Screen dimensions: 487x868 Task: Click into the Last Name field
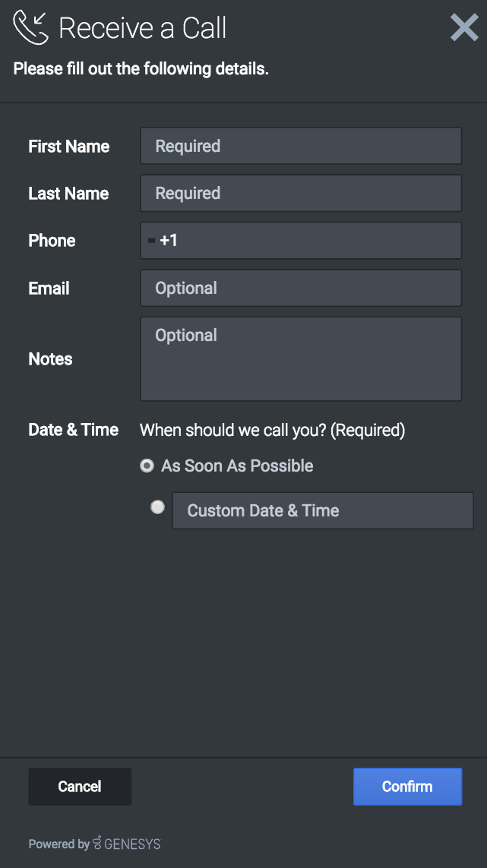click(301, 193)
